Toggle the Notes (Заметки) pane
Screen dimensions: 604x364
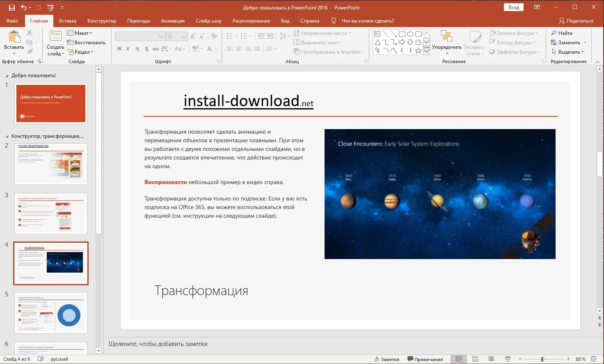(x=387, y=359)
